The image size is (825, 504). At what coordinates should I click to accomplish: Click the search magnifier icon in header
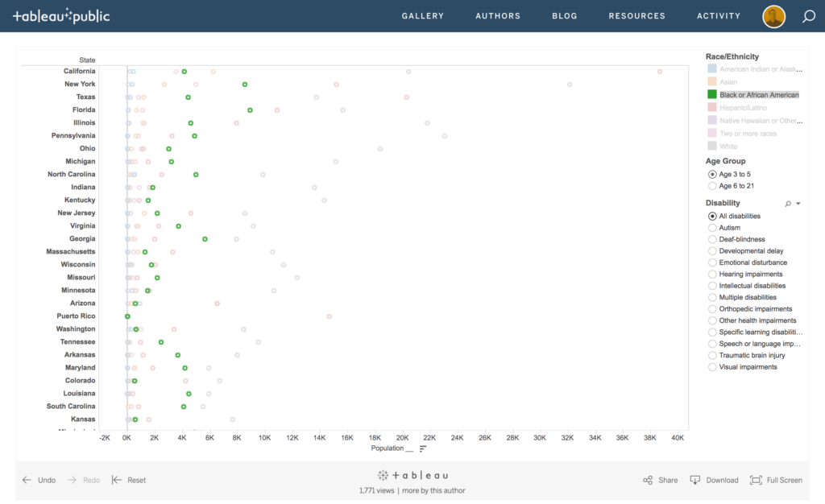[808, 16]
